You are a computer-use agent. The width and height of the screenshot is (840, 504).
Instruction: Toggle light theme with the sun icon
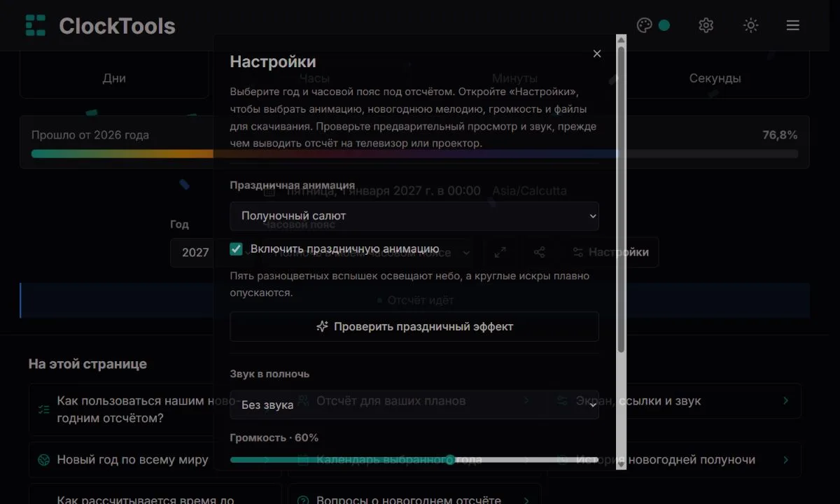tap(750, 25)
